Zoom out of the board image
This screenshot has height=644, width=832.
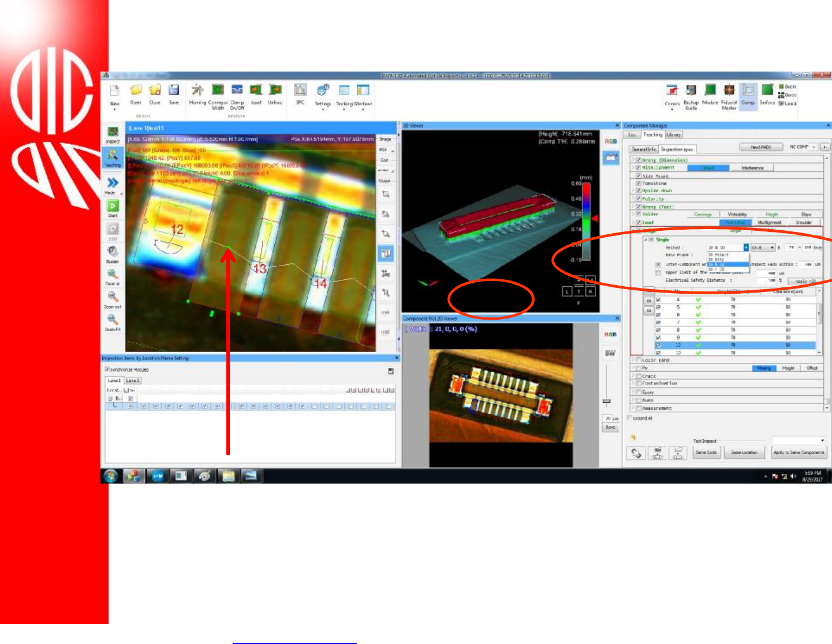tap(113, 299)
